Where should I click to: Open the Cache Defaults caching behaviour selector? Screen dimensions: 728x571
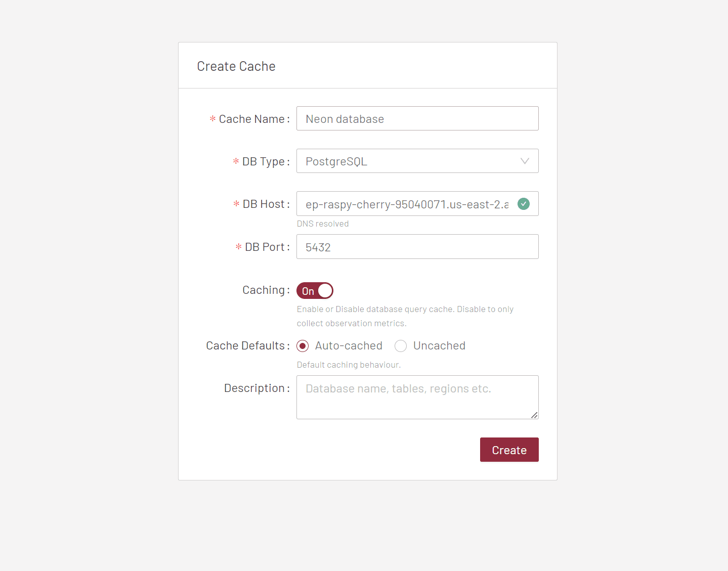(x=303, y=346)
